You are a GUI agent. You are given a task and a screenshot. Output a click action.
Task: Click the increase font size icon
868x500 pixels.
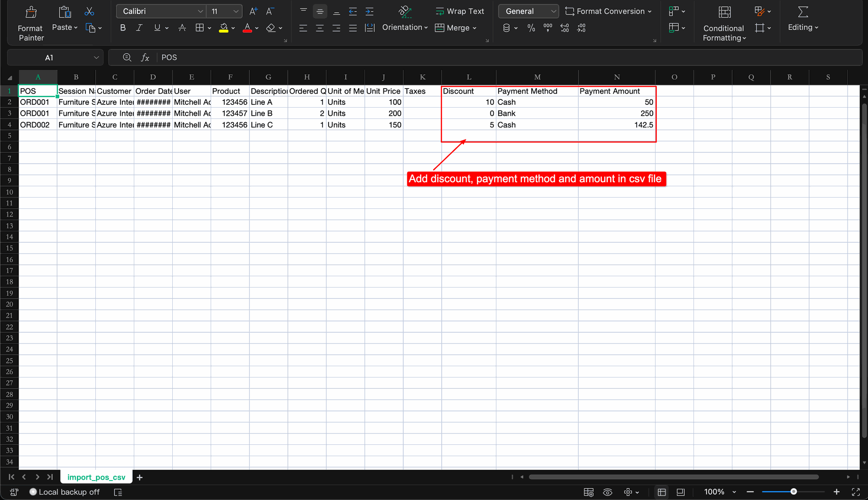click(254, 11)
